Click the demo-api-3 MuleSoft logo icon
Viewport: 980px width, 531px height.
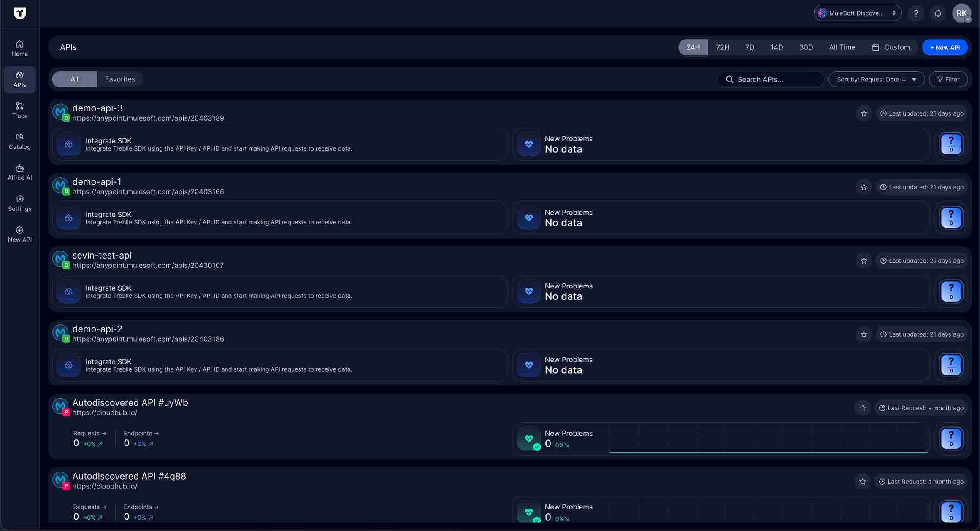click(60, 112)
